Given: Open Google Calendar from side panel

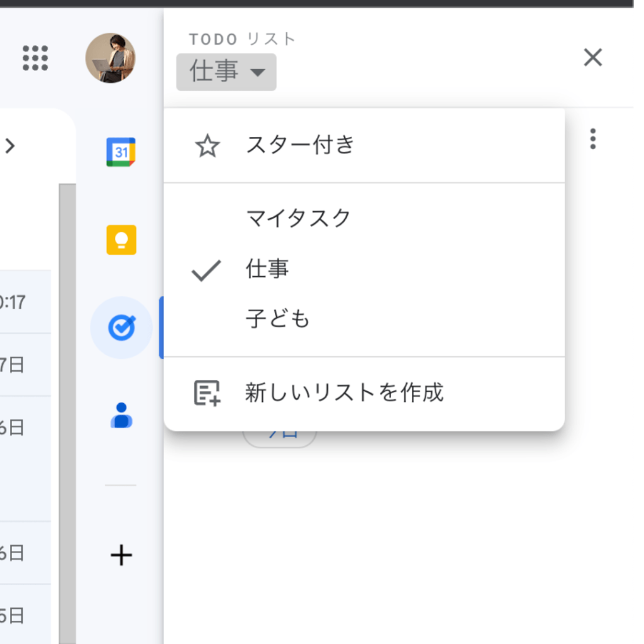Looking at the screenshot, I should point(121,152).
